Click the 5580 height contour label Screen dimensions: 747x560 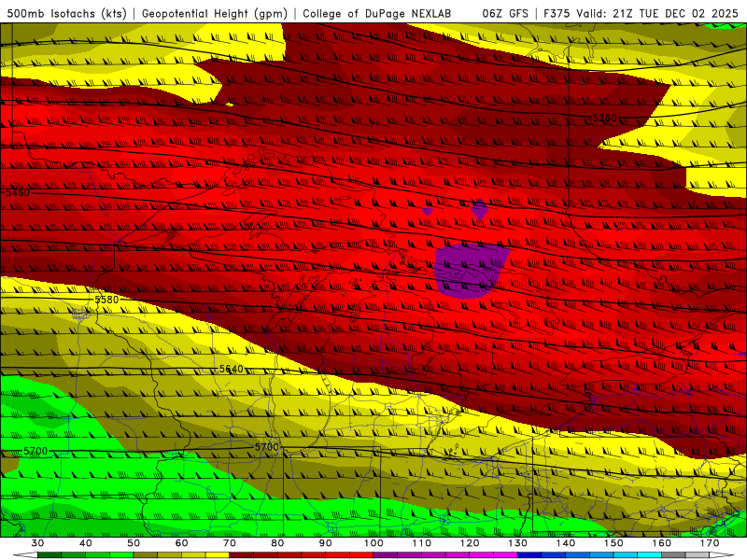tap(106, 300)
